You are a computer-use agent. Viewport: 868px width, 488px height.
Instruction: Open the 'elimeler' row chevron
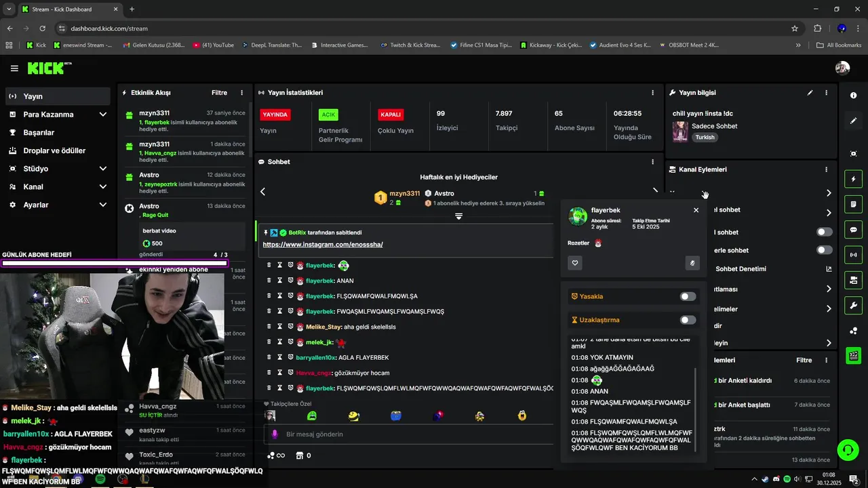[x=829, y=309]
